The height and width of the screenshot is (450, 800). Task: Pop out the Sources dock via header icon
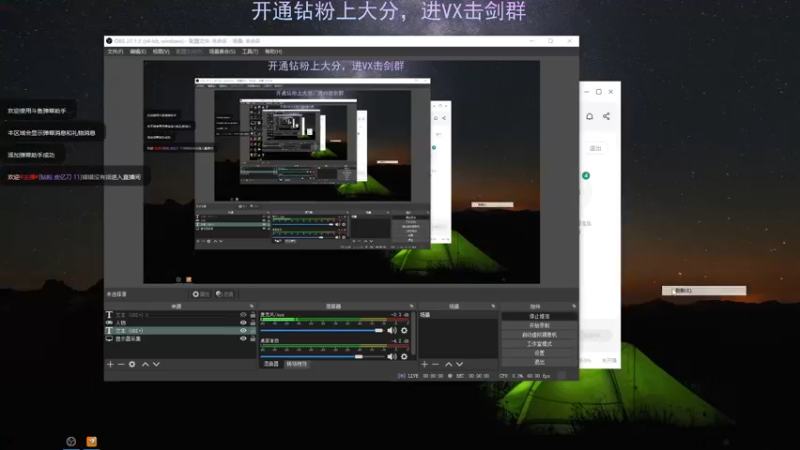(252, 306)
